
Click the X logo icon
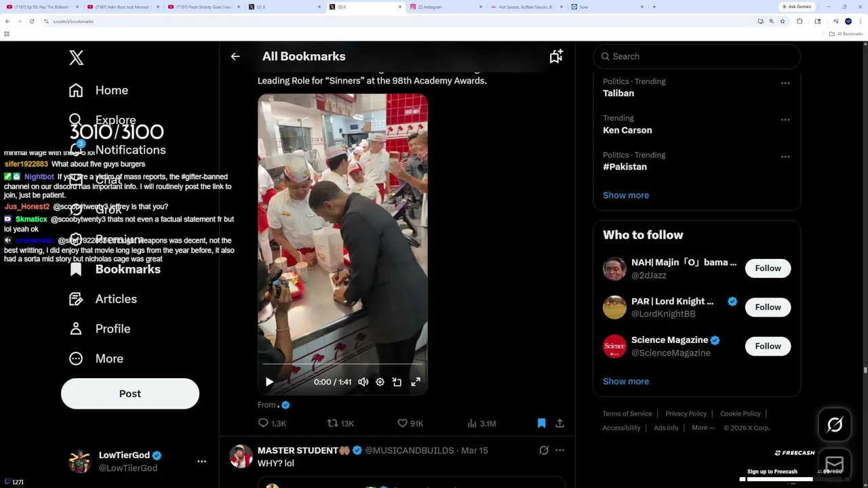click(76, 58)
